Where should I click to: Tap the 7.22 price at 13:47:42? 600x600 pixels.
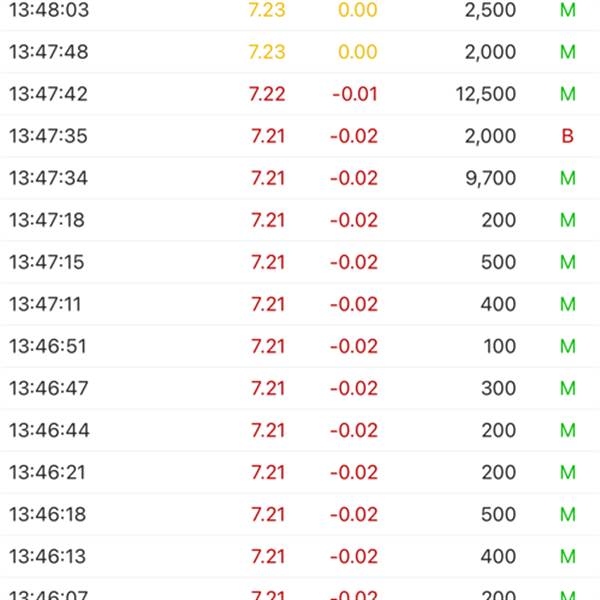click(x=267, y=94)
